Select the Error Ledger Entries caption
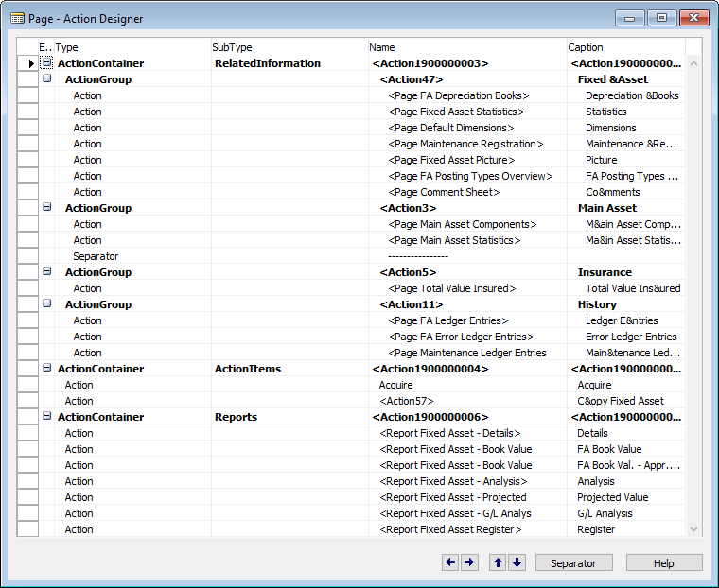The height and width of the screenshot is (588, 719). click(x=626, y=337)
